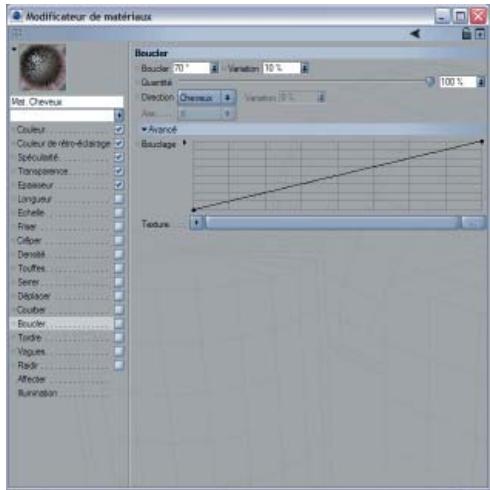Select the highlighted Boucler channel row
This screenshot has height=490, width=490.
coord(62,324)
